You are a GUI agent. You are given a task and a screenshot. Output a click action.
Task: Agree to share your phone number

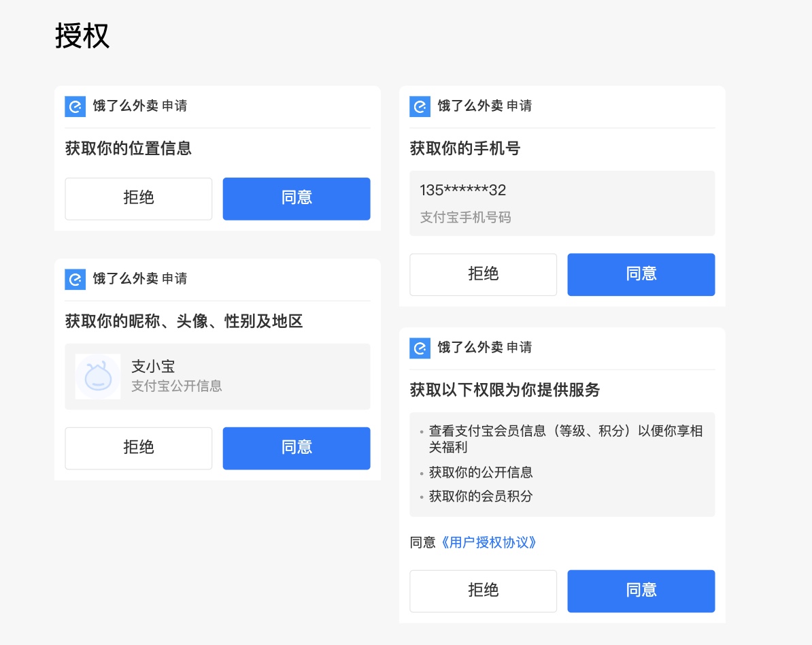tap(641, 275)
